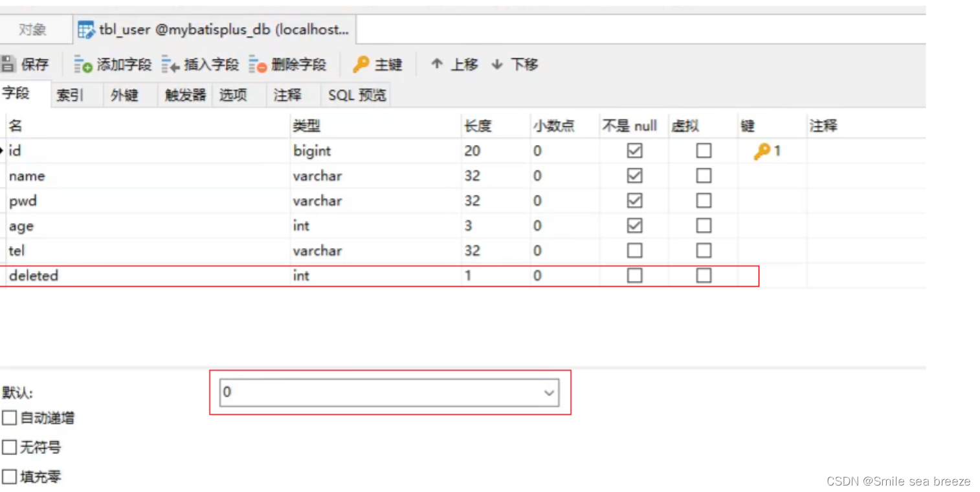
Task: Click length 32 in pwd row
Action: [x=495, y=201]
